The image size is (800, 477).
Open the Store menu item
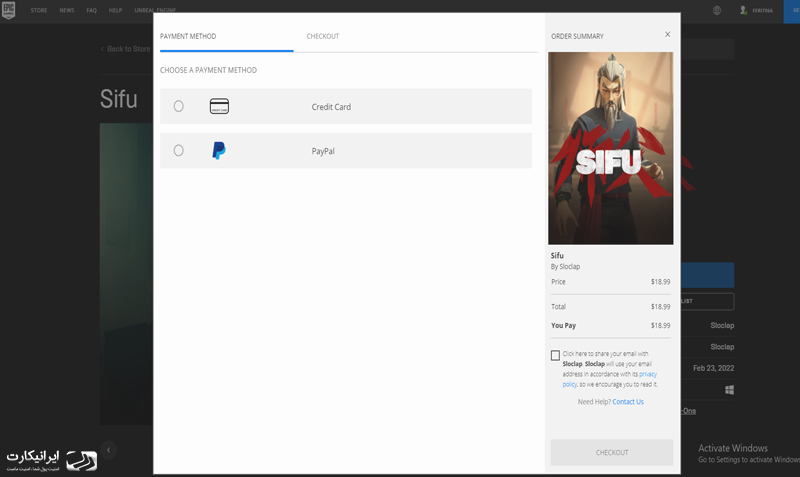coord(39,10)
